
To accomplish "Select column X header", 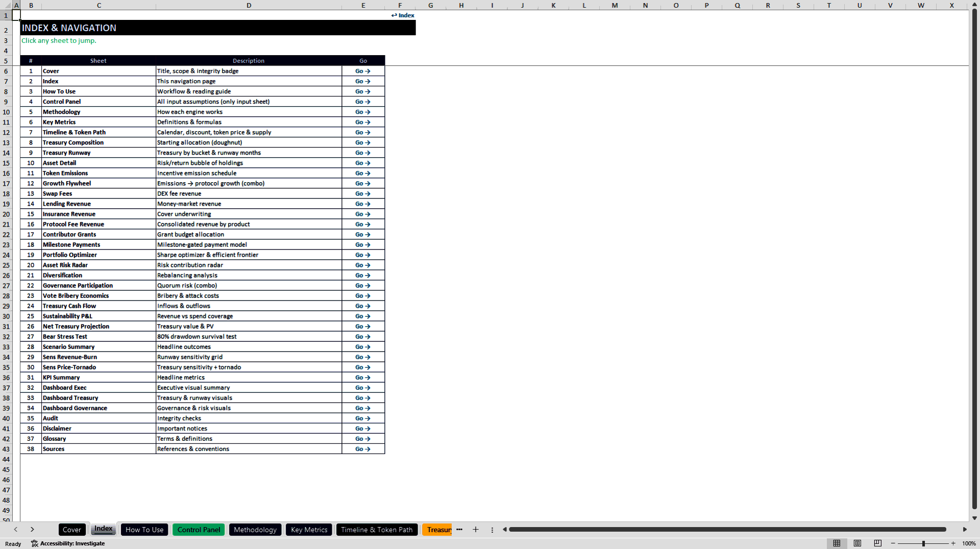I will pos(951,5).
